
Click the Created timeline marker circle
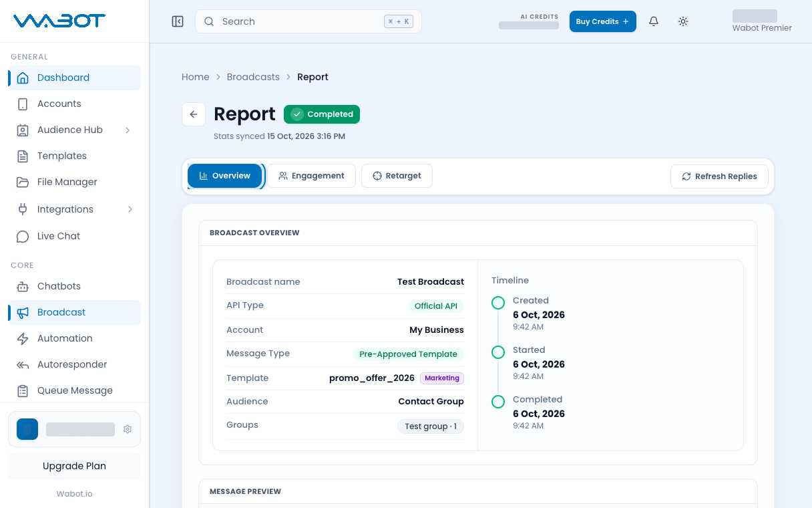(498, 303)
